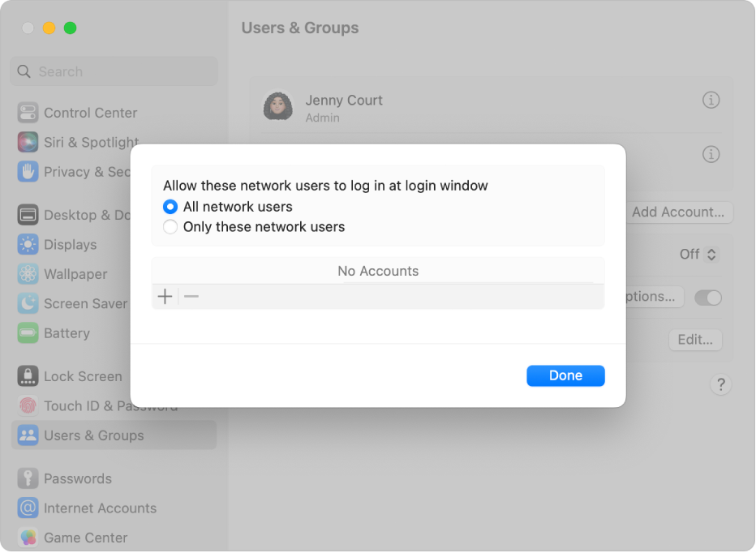Toggle the switch beside the Options button
This screenshot has height=553, width=756.
[x=708, y=298]
